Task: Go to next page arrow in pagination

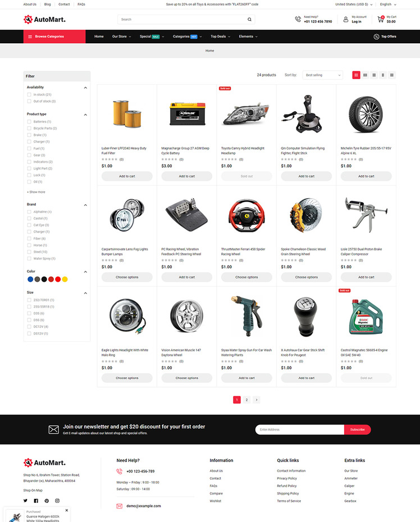Action: (257, 400)
